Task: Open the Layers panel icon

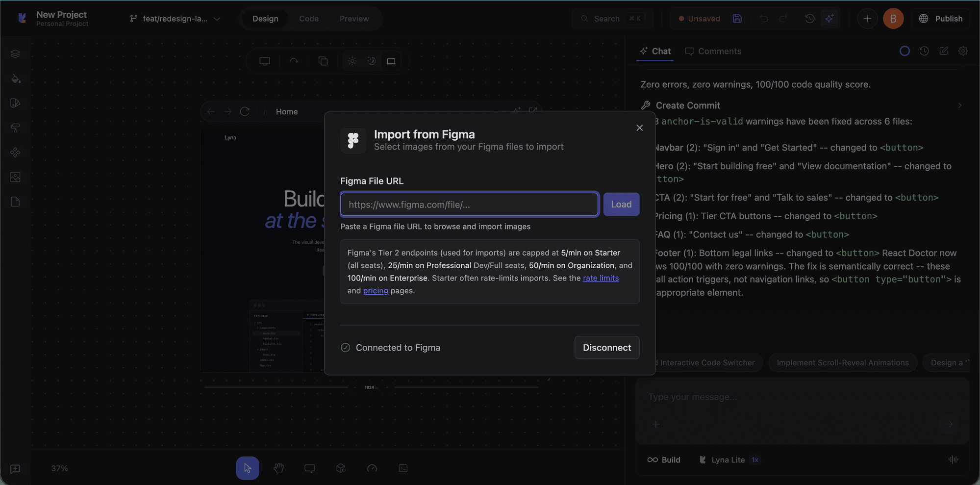Action: [x=15, y=54]
